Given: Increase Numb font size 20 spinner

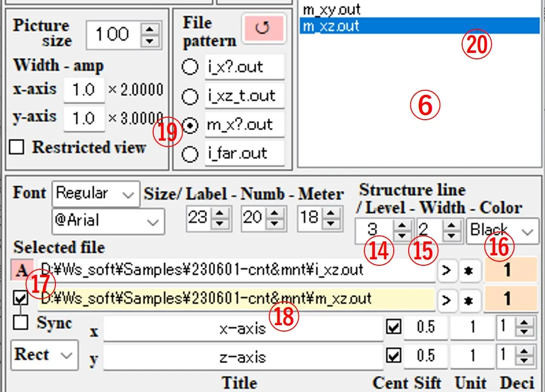Looking at the screenshot, I should tap(275, 213).
